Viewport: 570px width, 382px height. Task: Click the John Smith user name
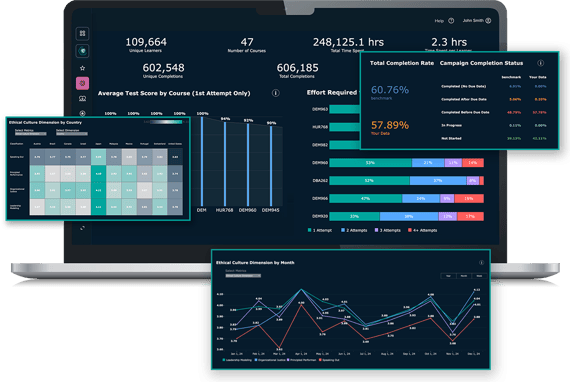tap(473, 21)
